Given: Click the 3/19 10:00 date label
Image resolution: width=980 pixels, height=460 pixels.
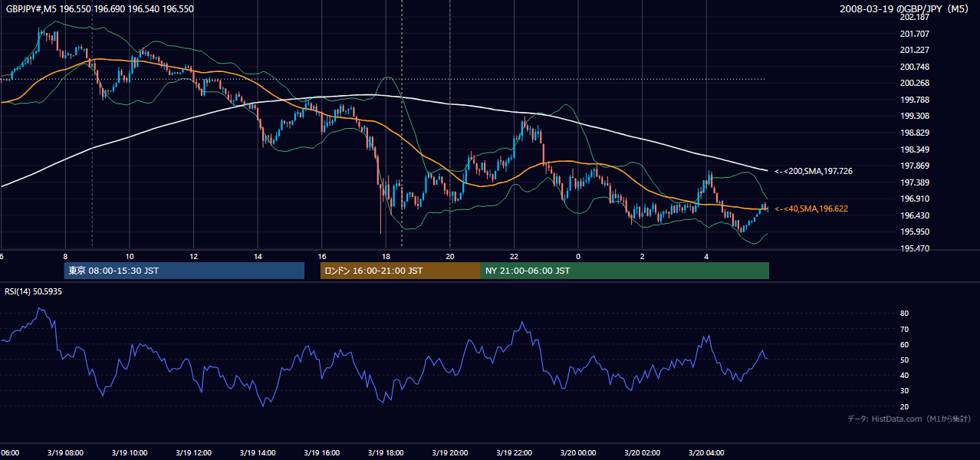Looking at the screenshot, I should [x=129, y=453].
